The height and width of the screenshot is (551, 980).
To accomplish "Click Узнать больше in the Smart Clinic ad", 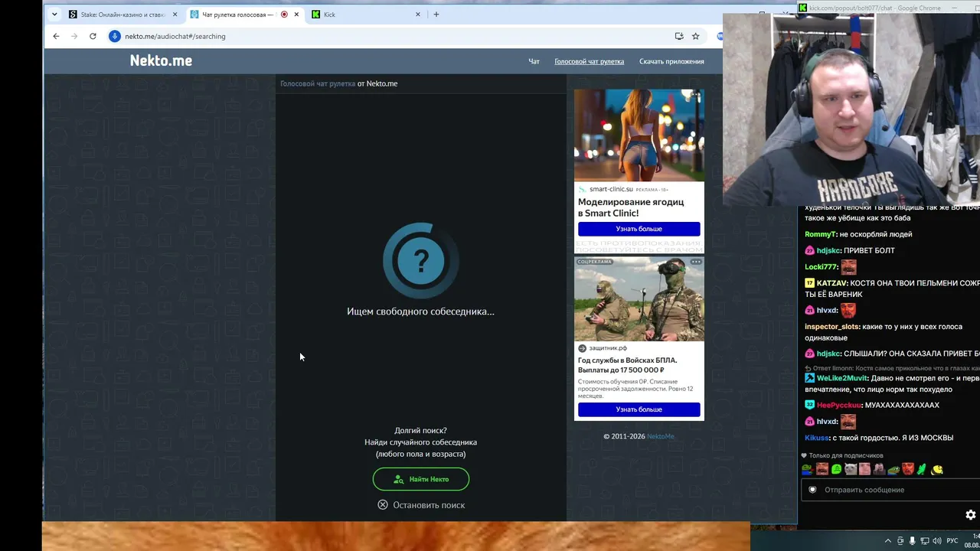I will click(x=639, y=229).
